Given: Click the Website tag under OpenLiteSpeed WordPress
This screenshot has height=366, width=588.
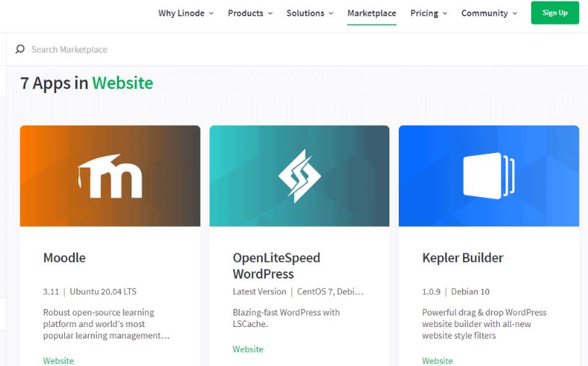Looking at the screenshot, I should pyautogui.click(x=248, y=349).
